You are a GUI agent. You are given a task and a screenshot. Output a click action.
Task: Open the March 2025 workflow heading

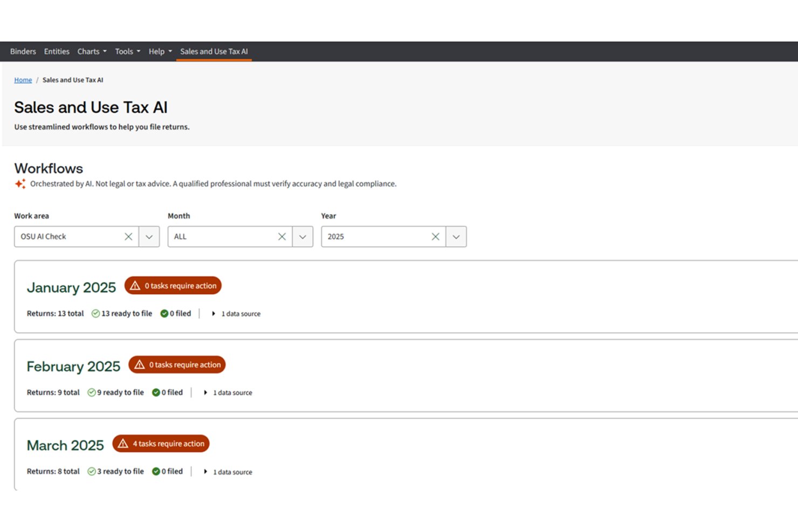pos(65,445)
